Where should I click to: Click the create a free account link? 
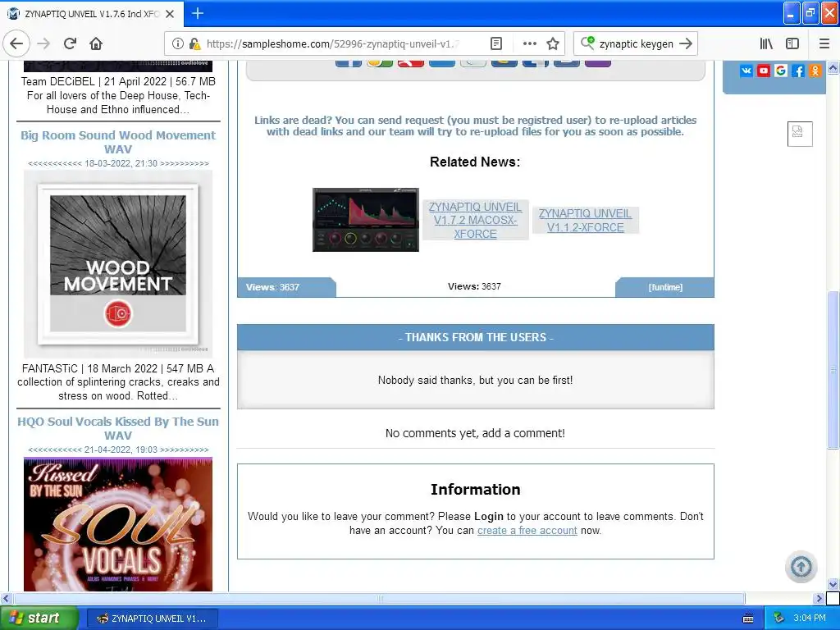pyautogui.click(x=527, y=531)
